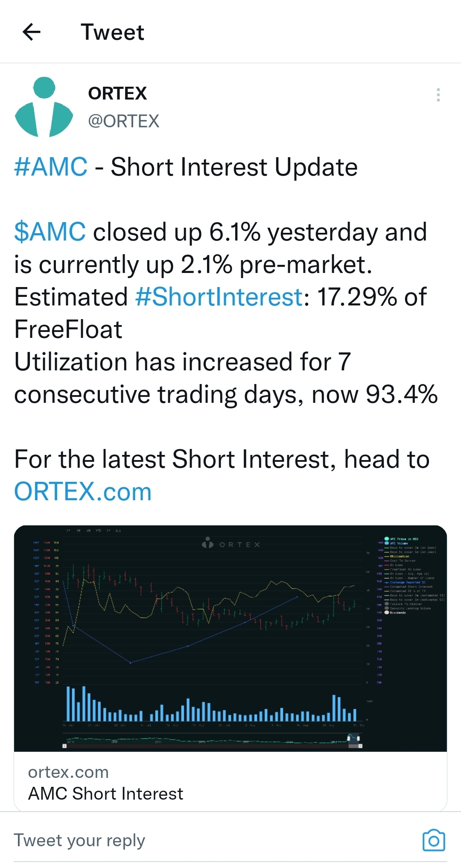Open the tweet's three-dot more options menu
This screenshot has height=868, width=461.
tap(438, 95)
